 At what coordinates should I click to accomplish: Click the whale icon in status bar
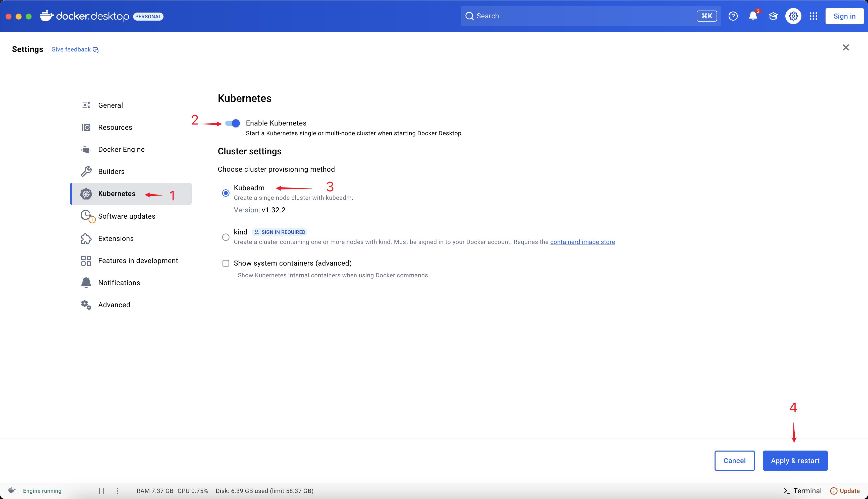(x=12, y=490)
